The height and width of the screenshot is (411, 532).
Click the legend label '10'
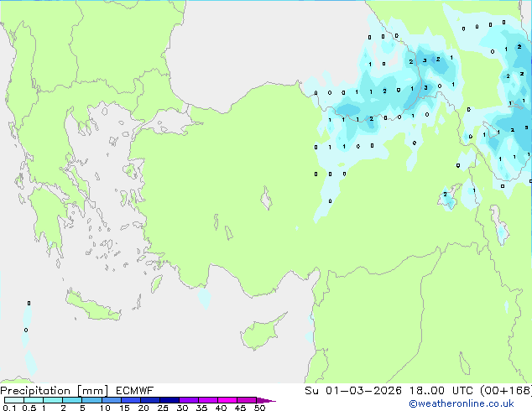pyautogui.click(x=105, y=408)
